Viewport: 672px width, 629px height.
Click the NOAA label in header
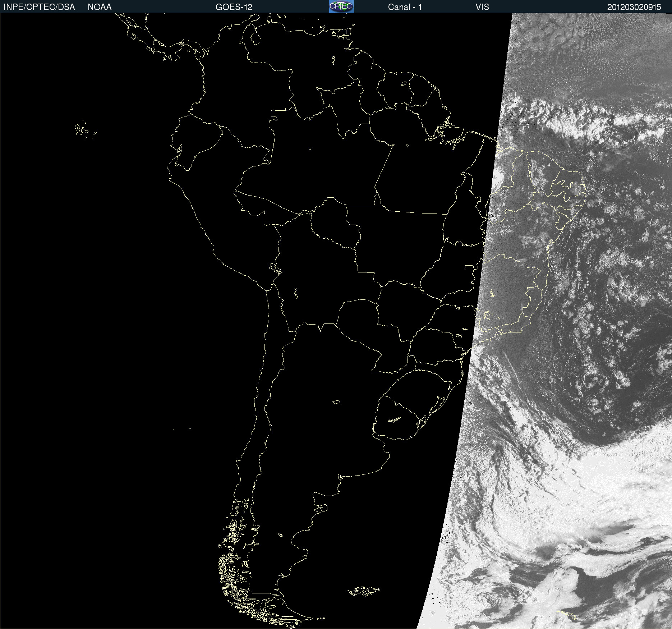tap(100, 7)
